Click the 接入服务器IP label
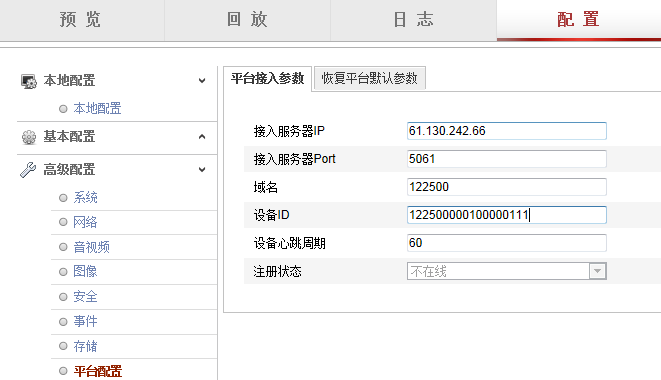 click(x=289, y=131)
